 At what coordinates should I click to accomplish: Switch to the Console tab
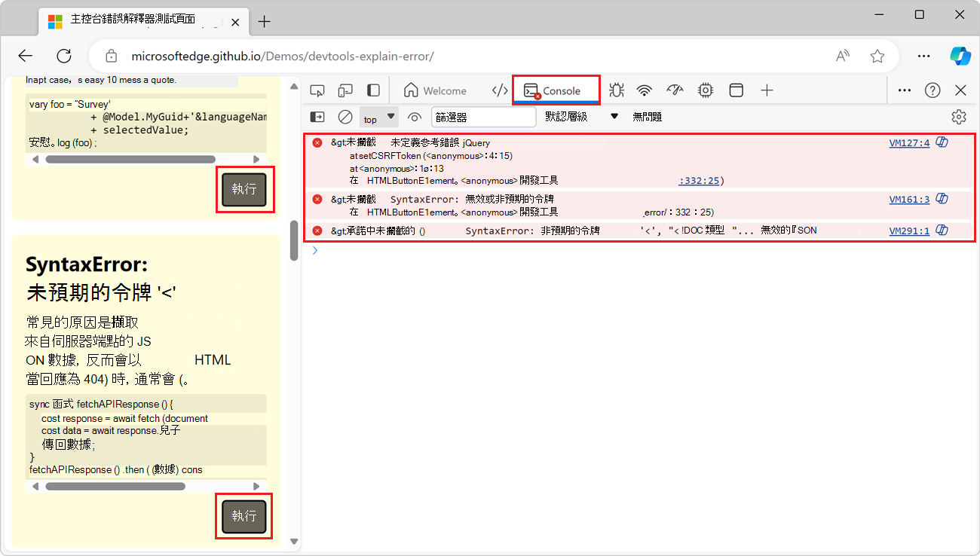pyautogui.click(x=556, y=90)
